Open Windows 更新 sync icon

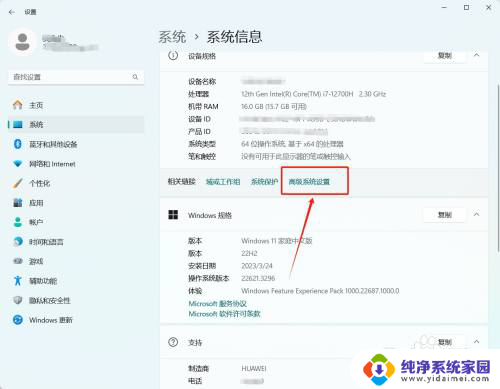(18, 320)
